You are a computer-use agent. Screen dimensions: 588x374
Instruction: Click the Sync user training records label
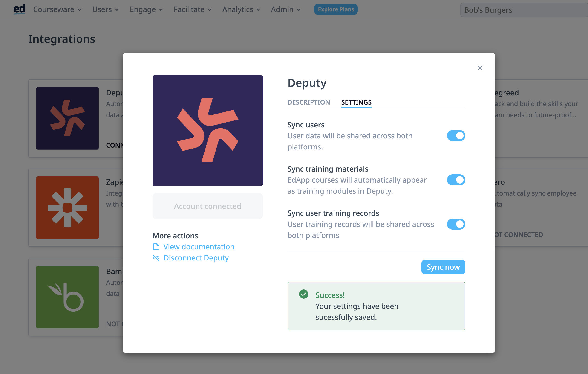pos(333,213)
